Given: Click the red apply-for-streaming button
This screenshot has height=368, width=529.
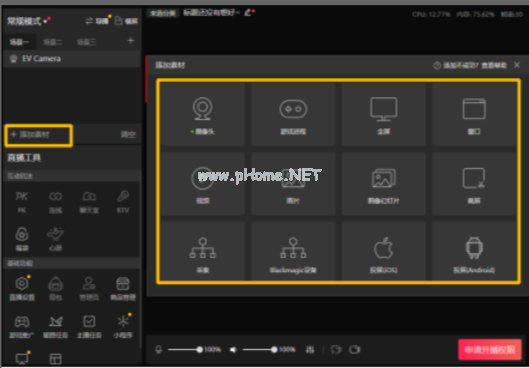Looking at the screenshot, I should click(x=490, y=350).
